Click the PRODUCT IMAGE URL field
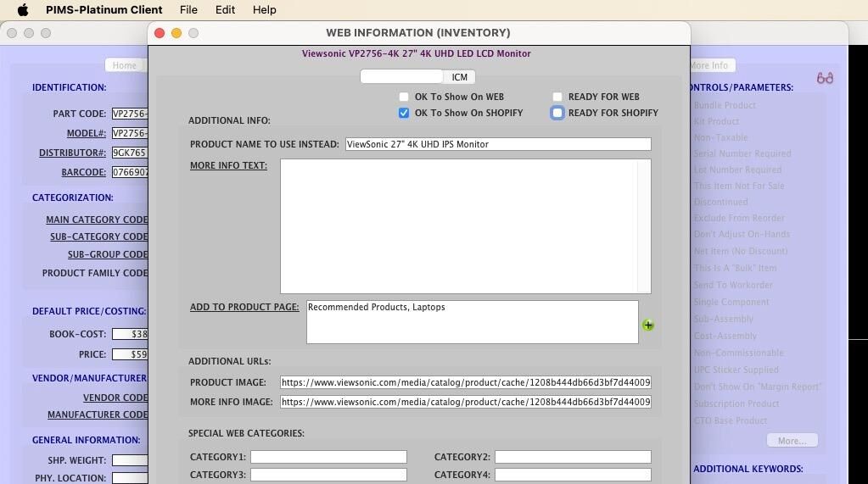 coord(466,382)
